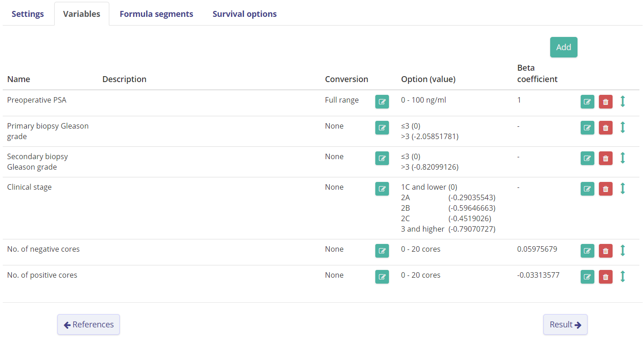Delete the Preoperative PSA variable
This screenshot has width=644, height=347.
point(605,102)
